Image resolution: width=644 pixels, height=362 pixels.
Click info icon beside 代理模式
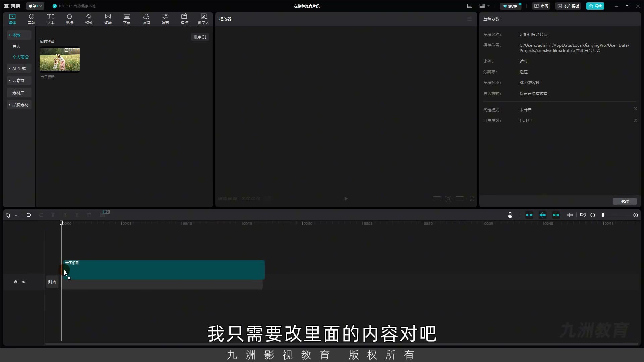point(635,109)
